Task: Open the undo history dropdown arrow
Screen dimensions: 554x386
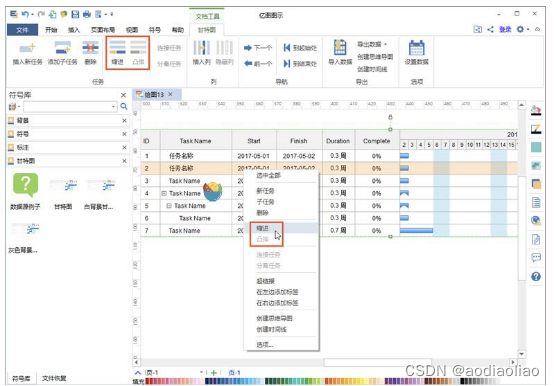Action: click(32, 14)
